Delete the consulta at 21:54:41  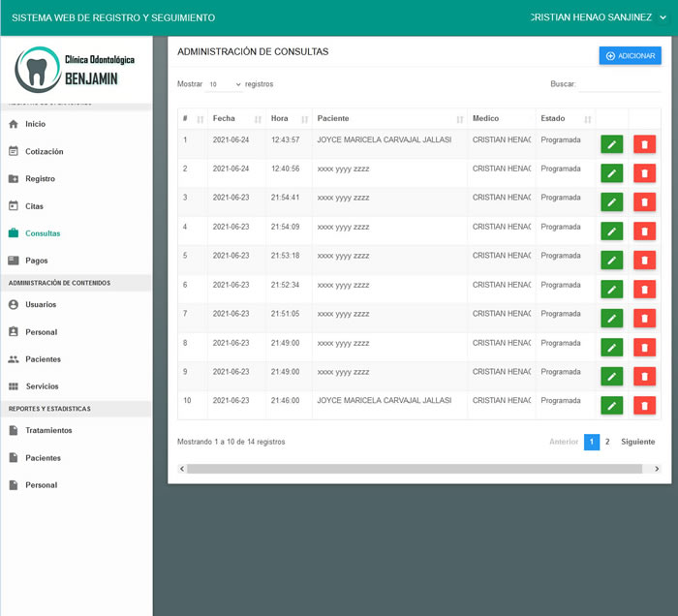(x=644, y=201)
